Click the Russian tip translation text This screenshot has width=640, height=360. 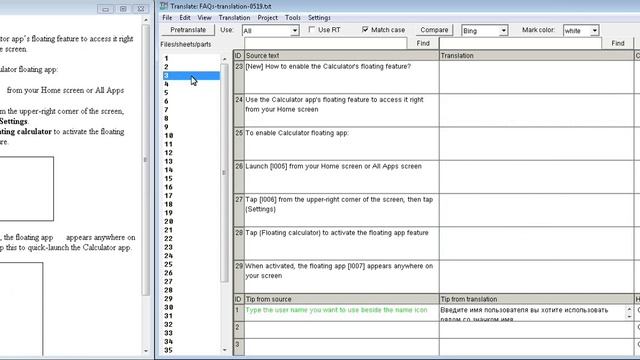point(524,314)
